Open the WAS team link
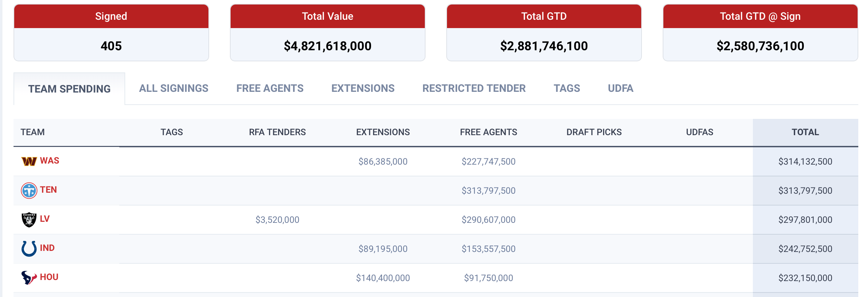Screen dimensions: 868x297 tap(50, 160)
